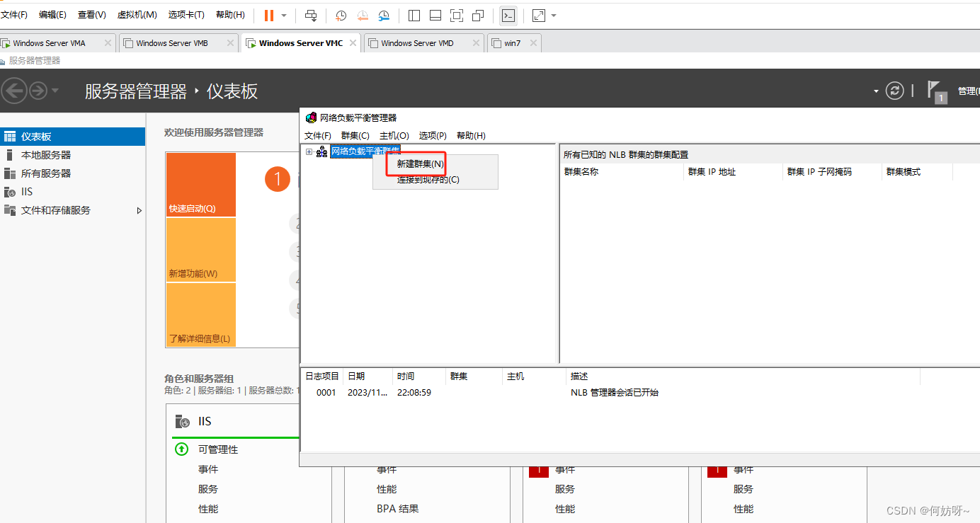
Task: Open the power options dropdown beside pause
Action: coord(284,15)
